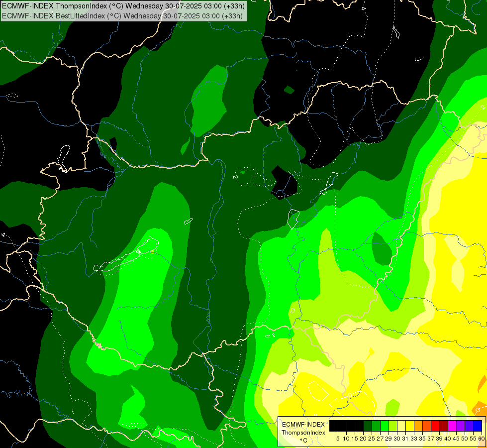Screen dimensions: 487x448
Task: Select the pale yellow 30–31 legend swatch
Action: 401,426
